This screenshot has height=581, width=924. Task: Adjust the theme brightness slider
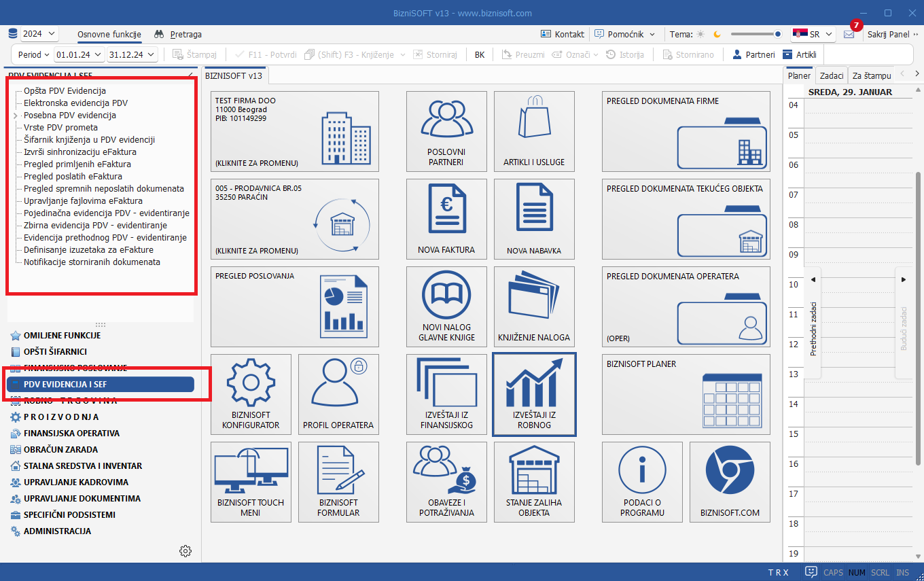[x=756, y=34]
